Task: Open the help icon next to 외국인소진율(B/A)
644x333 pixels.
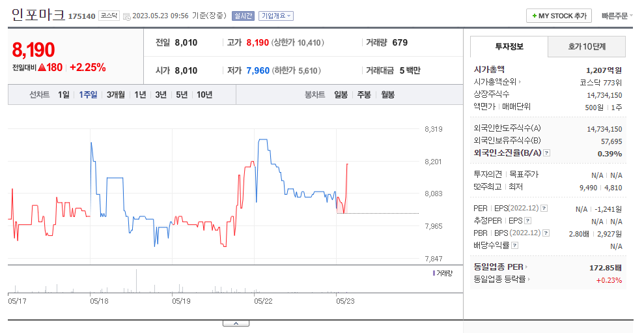Action: pyautogui.click(x=546, y=153)
